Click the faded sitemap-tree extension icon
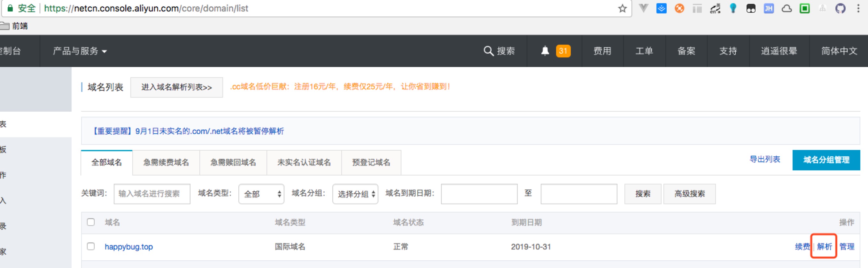 pyautogui.click(x=823, y=8)
